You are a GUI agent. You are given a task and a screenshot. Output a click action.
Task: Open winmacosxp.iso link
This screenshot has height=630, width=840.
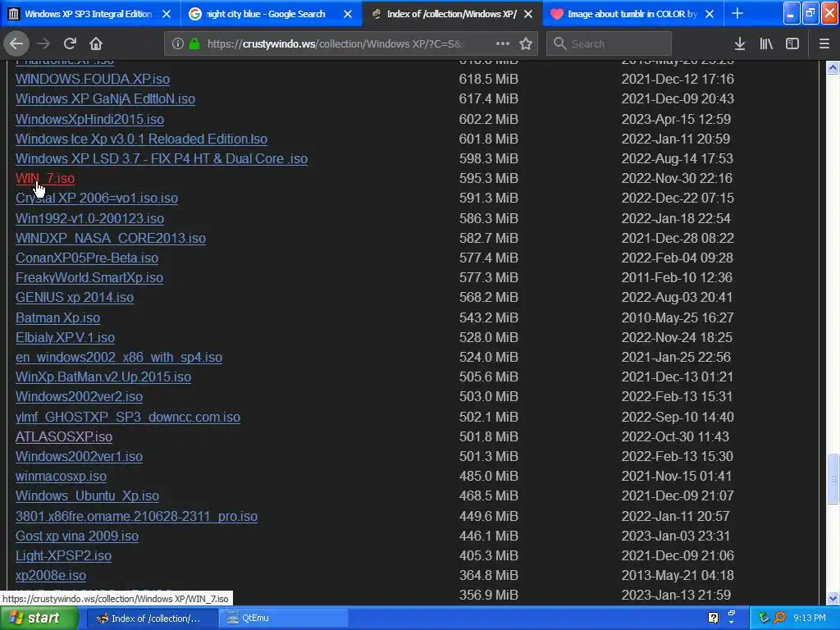[x=61, y=477]
